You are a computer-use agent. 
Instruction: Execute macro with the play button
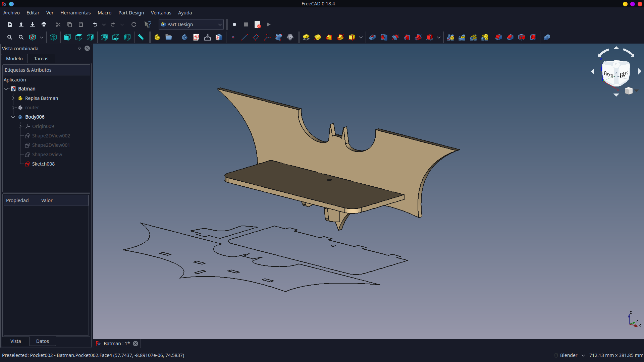[x=269, y=24]
